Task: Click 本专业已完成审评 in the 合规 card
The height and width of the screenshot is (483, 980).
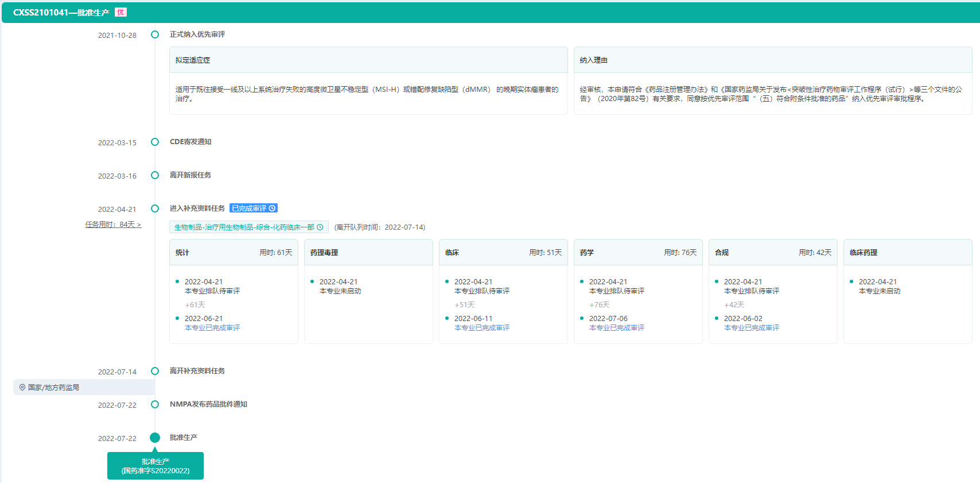Action: [752, 328]
